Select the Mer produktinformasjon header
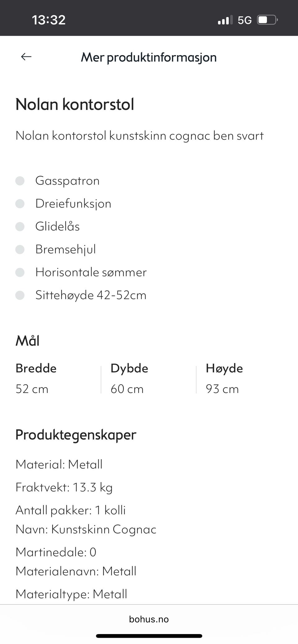The image size is (298, 644). (148, 57)
